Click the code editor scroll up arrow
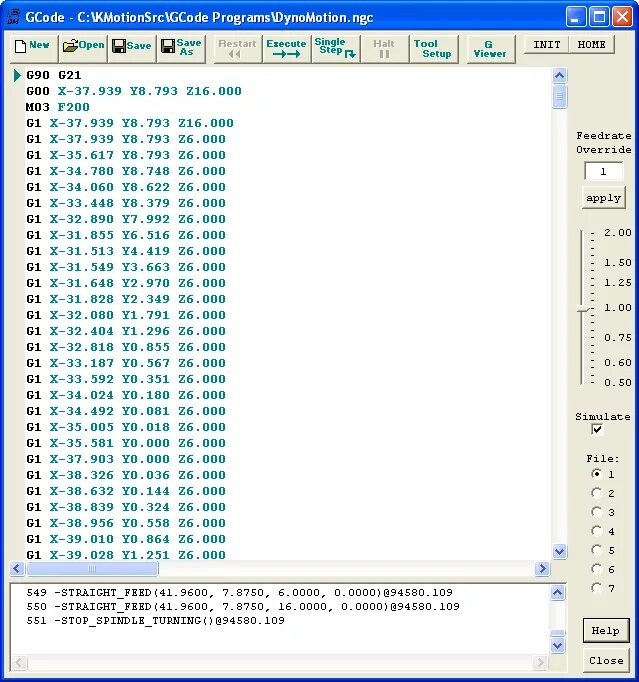The image size is (639, 682). click(x=559, y=76)
